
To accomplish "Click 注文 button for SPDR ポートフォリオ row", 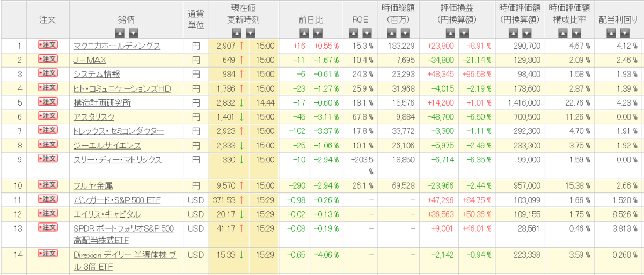I will coord(47,228).
